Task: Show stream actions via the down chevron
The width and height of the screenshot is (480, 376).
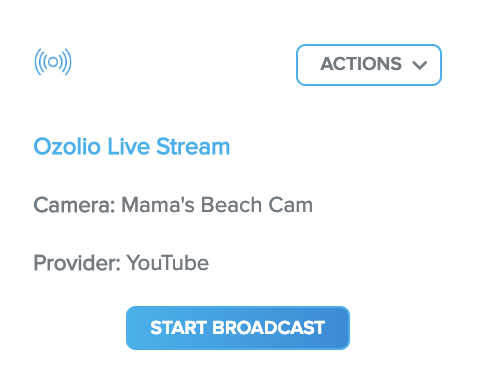Action: coord(420,65)
